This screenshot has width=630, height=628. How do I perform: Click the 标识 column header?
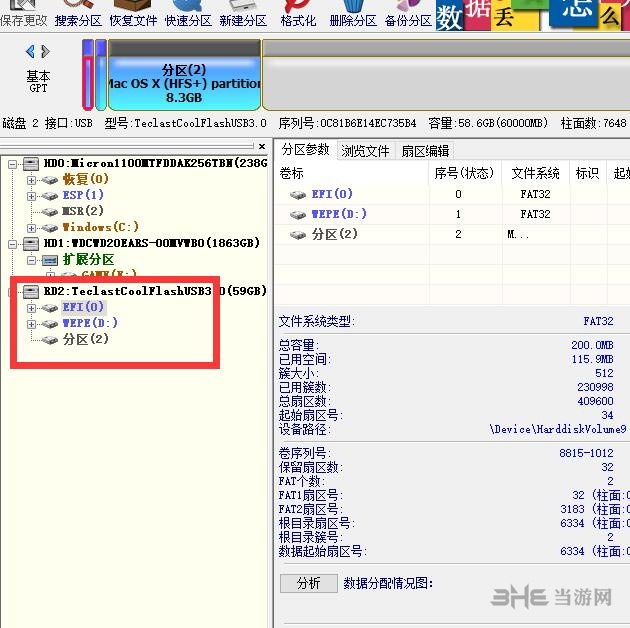pyautogui.click(x=587, y=173)
